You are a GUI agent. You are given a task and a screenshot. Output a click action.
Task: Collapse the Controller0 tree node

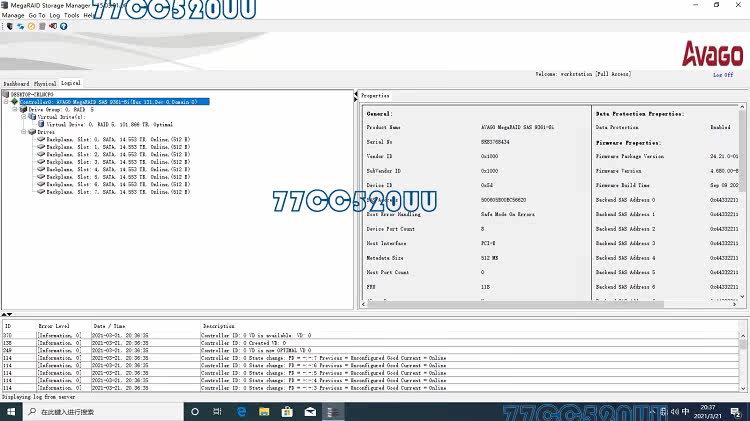[6, 102]
